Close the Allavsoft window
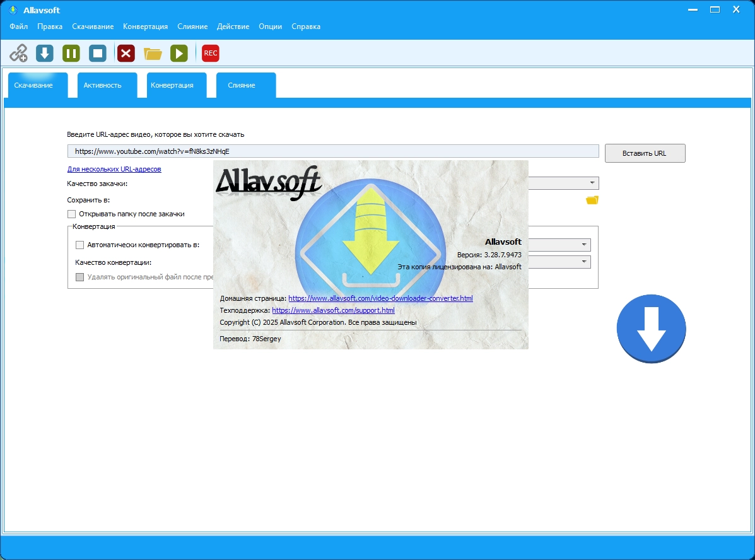 coord(736,9)
